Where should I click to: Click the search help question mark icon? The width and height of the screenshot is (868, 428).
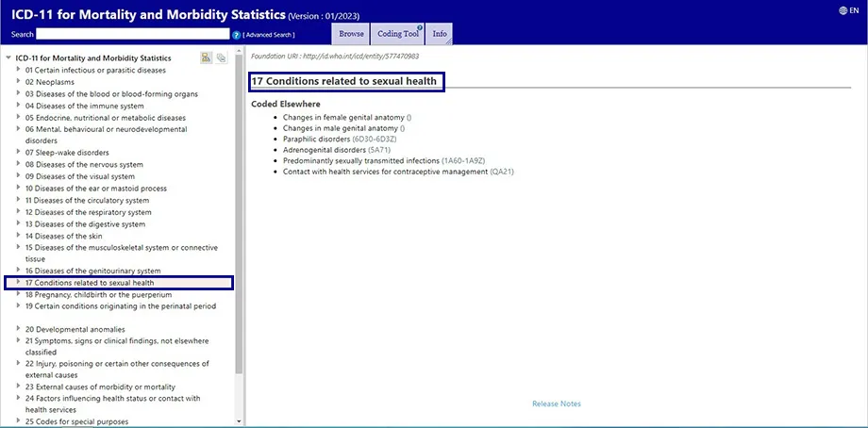click(x=236, y=35)
